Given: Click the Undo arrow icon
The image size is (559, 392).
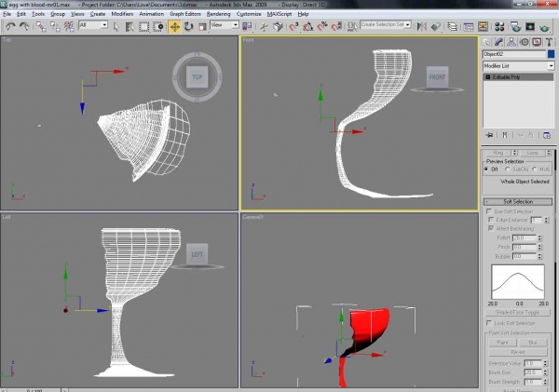Looking at the screenshot, I should click(x=10, y=26).
